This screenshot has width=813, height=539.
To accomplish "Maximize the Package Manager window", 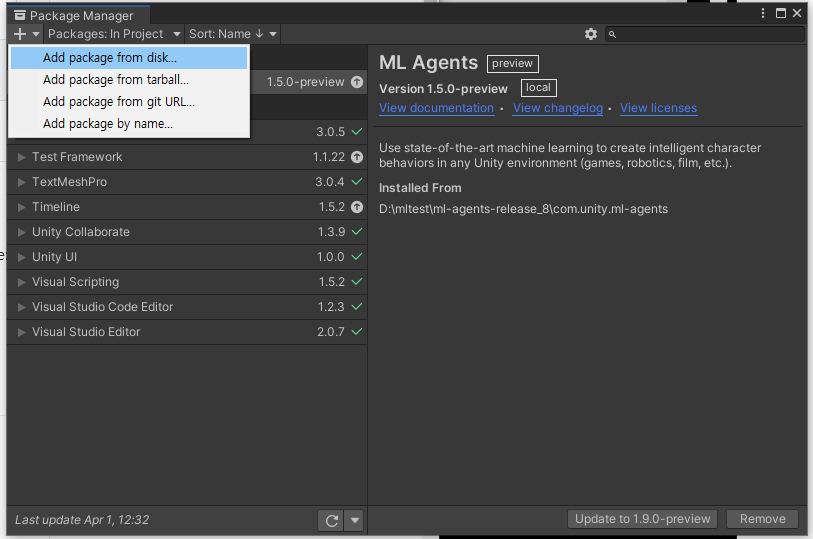I will coord(781,13).
